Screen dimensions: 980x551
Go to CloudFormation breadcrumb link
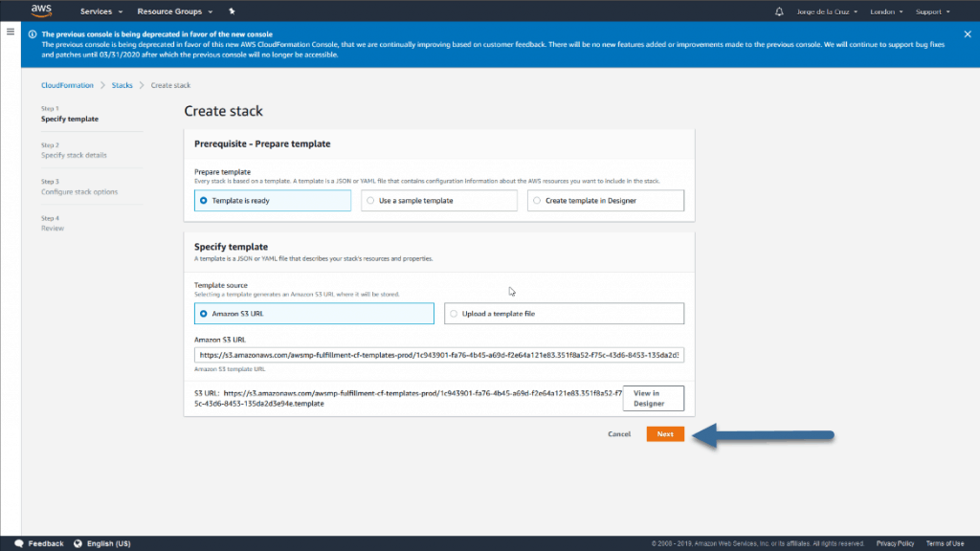(67, 85)
